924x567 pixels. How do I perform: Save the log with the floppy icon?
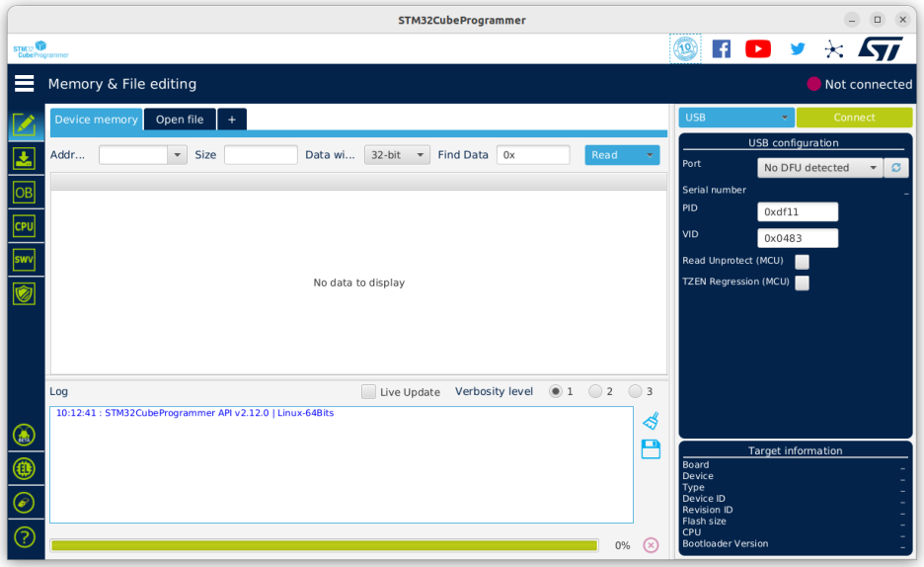click(651, 449)
